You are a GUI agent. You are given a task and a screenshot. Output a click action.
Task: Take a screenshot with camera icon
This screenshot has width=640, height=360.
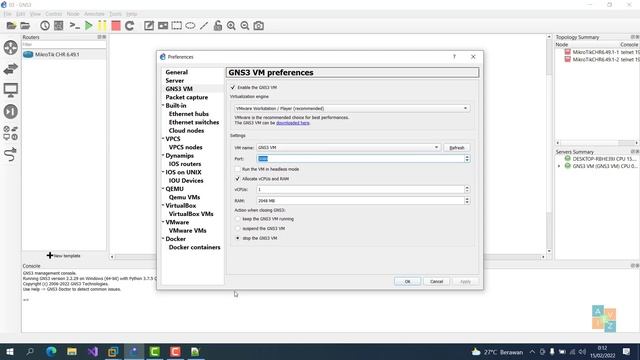click(258, 26)
